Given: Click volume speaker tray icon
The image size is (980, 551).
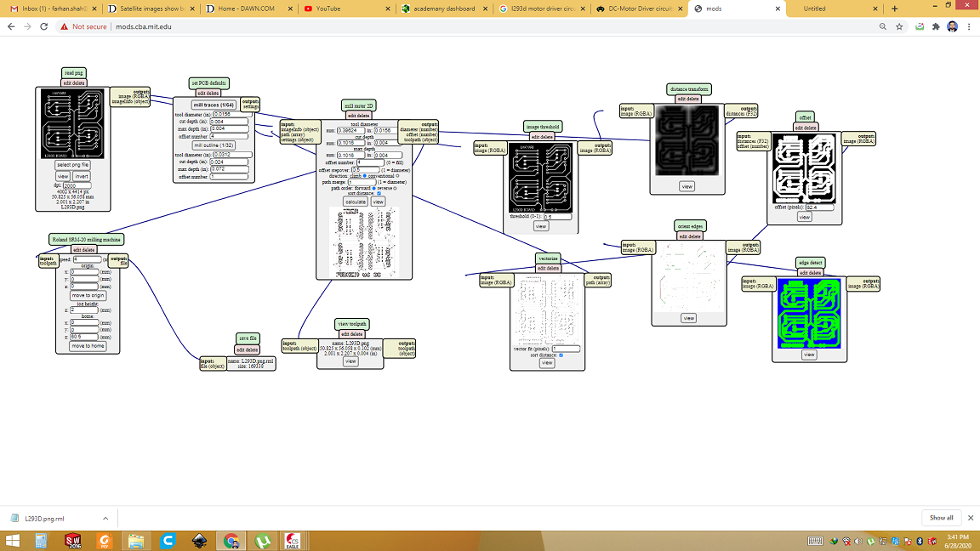Looking at the screenshot, I should (858, 541).
